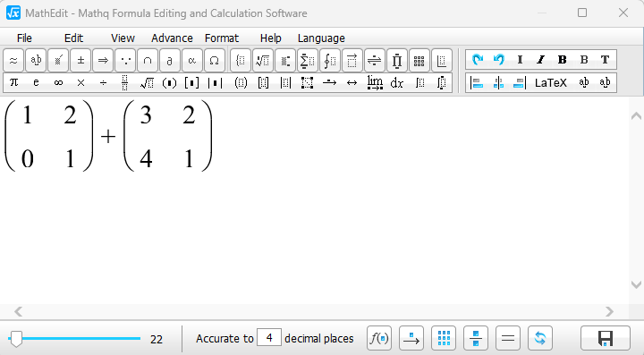Image resolution: width=644 pixels, height=355 pixels.
Task: Align formula to the left
Action: coord(477,83)
